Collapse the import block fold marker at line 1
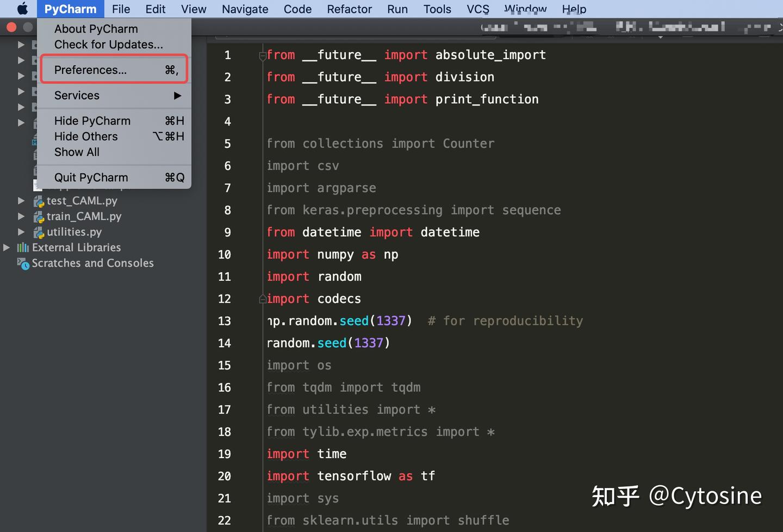This screenshot has height=532, width=783. pos(263,55)
